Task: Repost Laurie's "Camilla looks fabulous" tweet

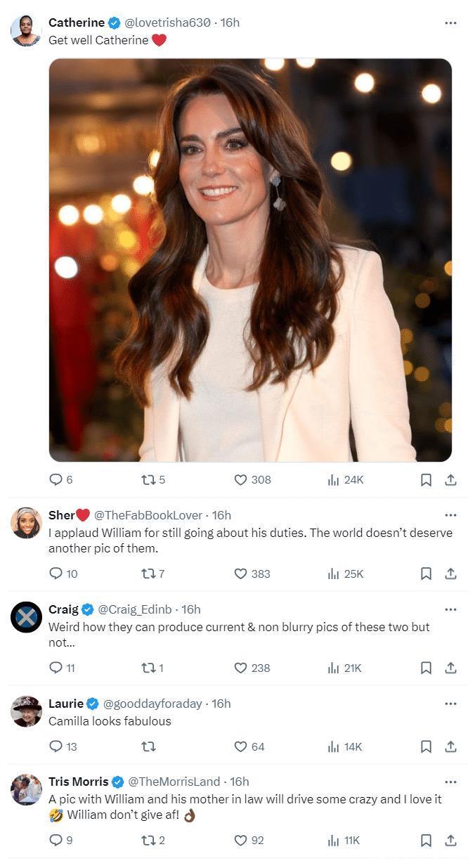Action: coord(148,746)
